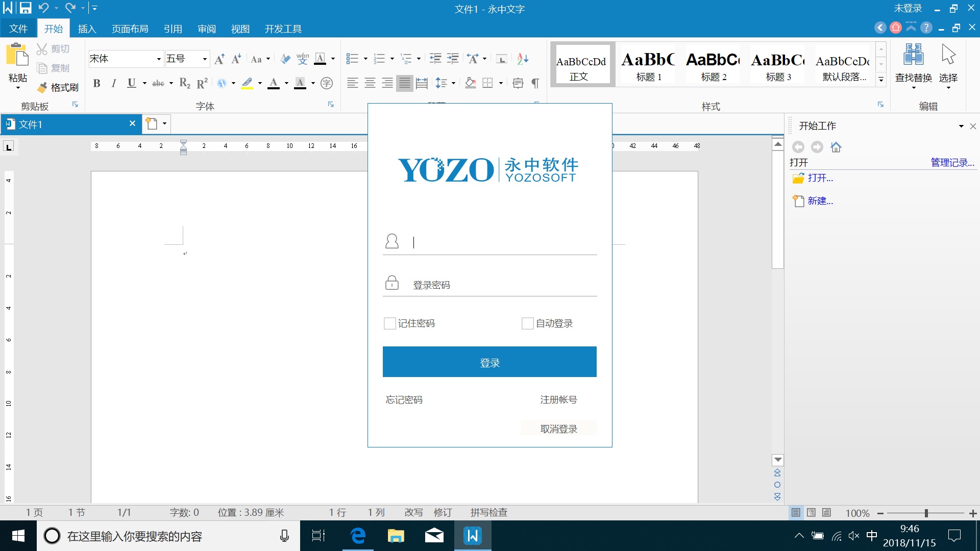Click the back arrow in task pane
Screen dimensions: 980x551
point(798,147)
